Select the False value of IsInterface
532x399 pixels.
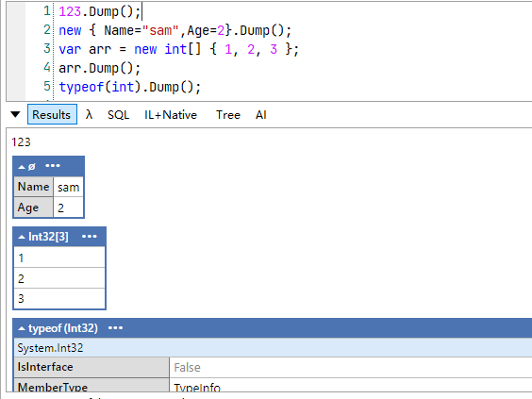point(188,368)
